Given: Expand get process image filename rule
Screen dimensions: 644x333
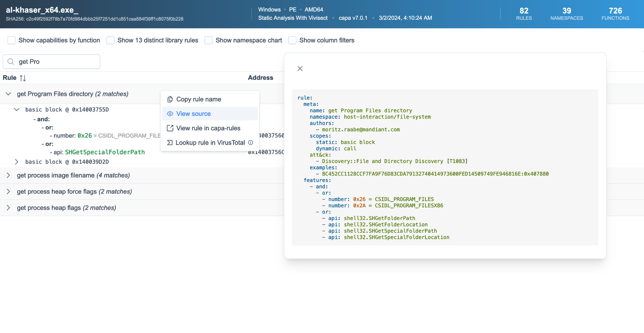Looking at the screenshot, I should coord(8,175).
